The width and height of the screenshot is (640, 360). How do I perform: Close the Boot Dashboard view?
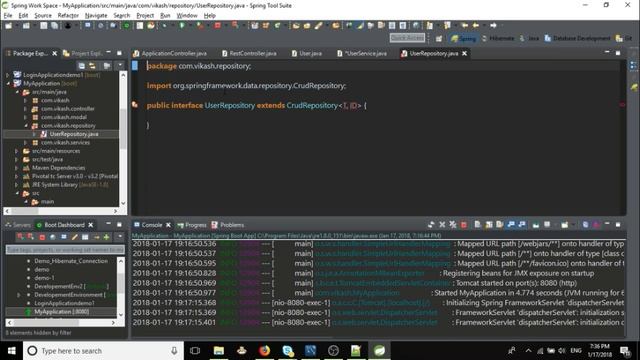tap(91, 225)
